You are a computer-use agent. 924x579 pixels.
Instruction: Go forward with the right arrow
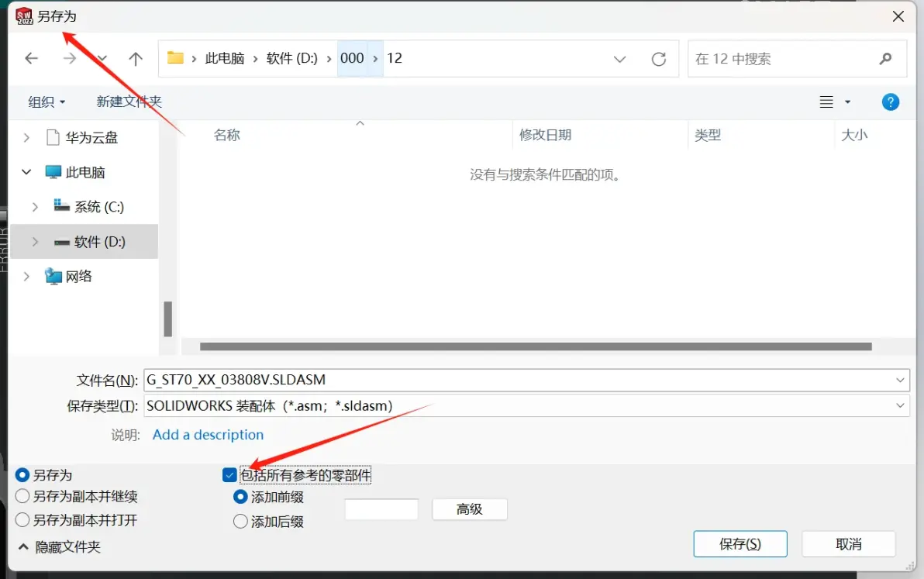tap(70, 57)
